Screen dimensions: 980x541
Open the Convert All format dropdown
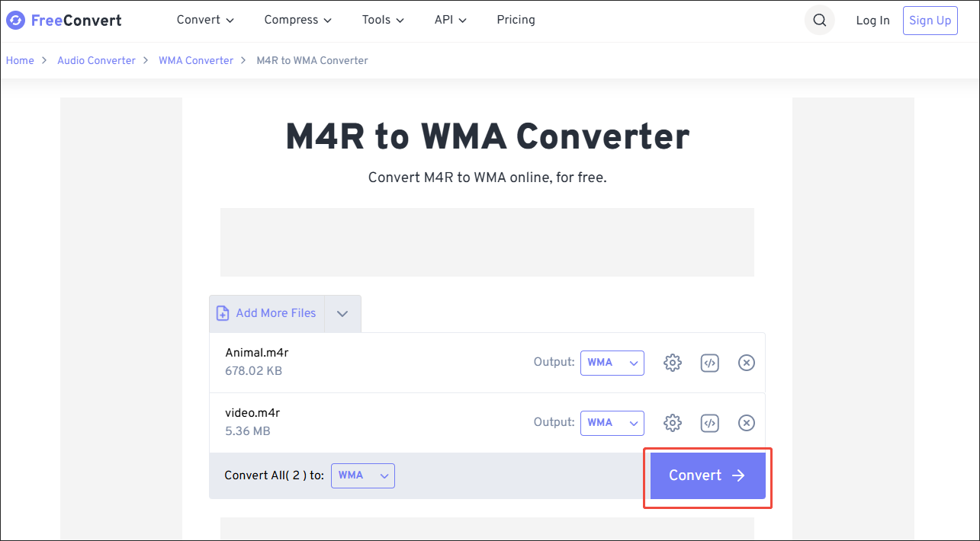[363, 475]
